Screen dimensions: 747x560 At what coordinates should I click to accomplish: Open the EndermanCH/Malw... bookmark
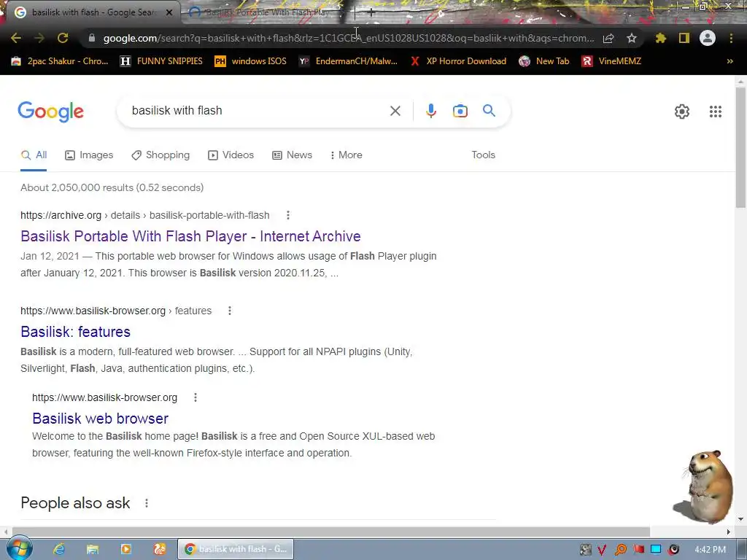pyautogui.click(x=348, y=61)
